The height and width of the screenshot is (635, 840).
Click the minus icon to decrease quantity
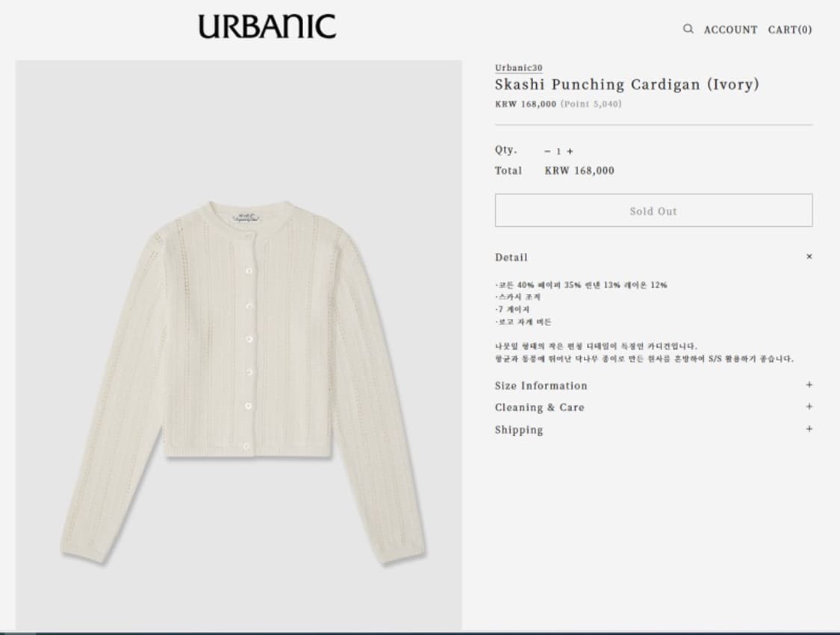[548, 151]
